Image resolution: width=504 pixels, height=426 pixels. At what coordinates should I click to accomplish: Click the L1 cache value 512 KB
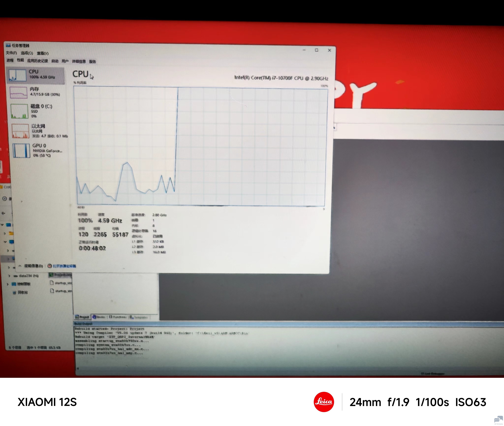tap(158, 242)
